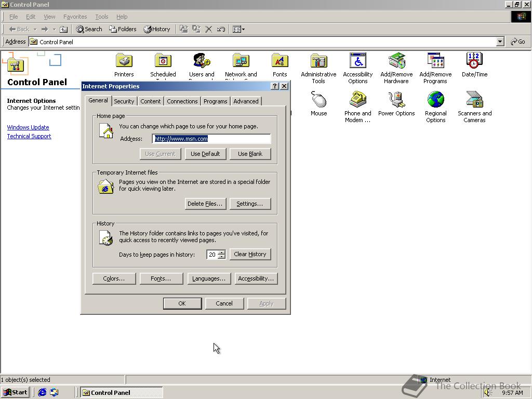Switch to the Advanced tab

(x=246, y=101)
